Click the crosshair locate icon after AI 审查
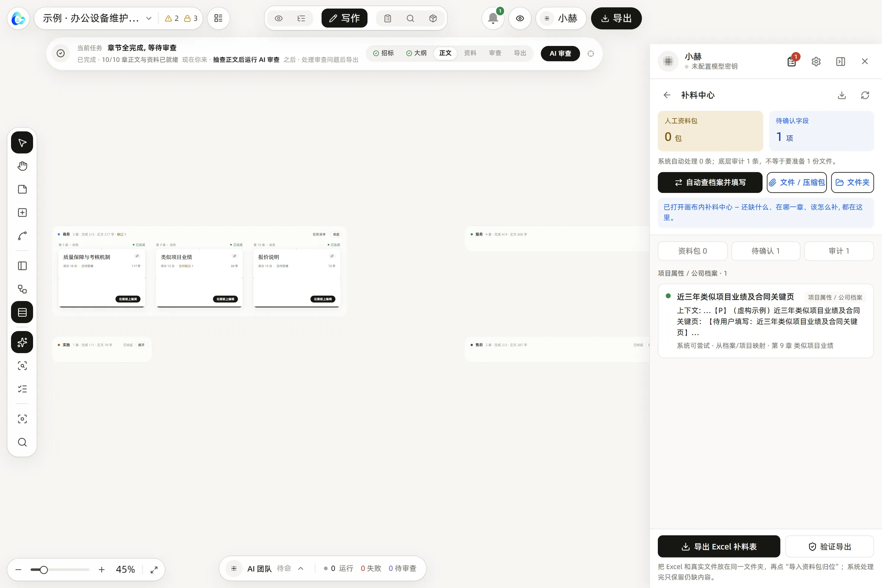This screenshot has width=882, height=588. click(x=591, y=54)
